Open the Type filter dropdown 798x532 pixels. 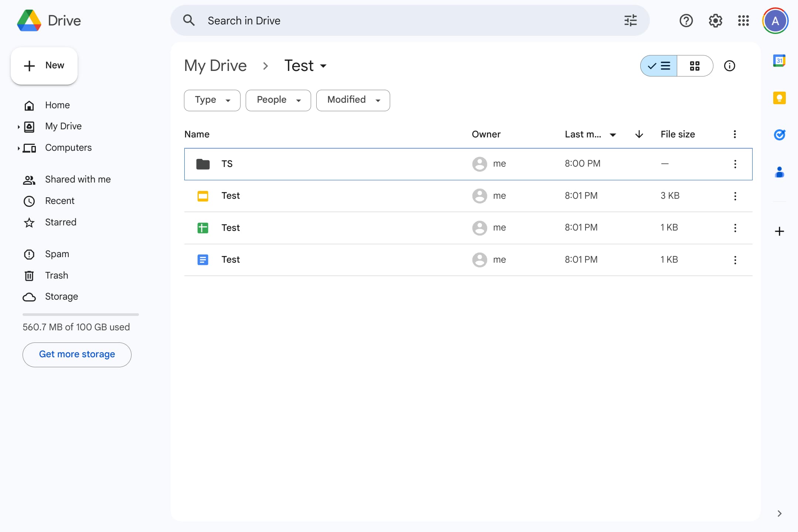(x=212, y=100)
